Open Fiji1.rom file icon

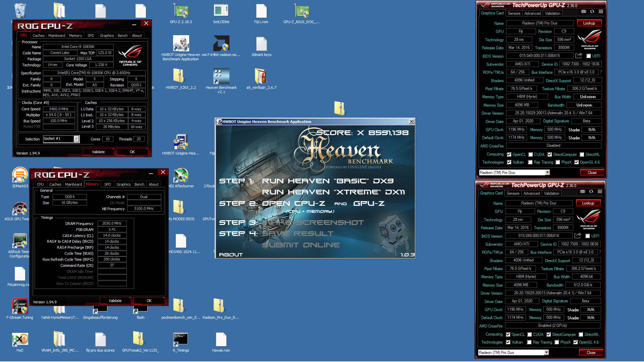coord(261,11)
